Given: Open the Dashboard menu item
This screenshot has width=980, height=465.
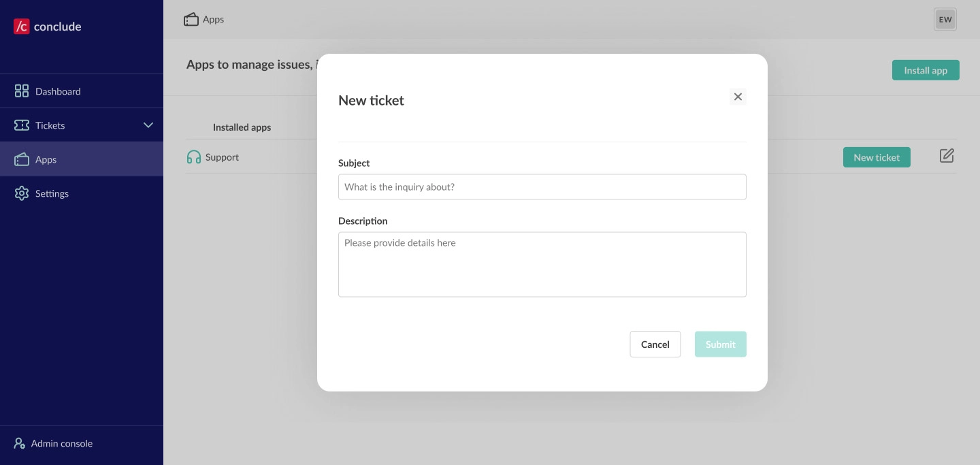Looking at the screenshot, I should click(x=58, y=91).
